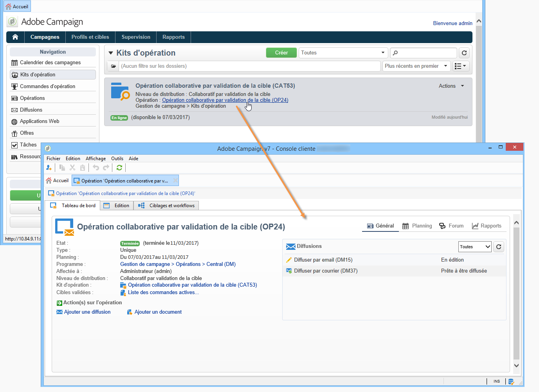The width and height of the screenshot is (539, 392).
Task: Collapse the Kits d'opération heading triangle
Action: tap(111, 53)
